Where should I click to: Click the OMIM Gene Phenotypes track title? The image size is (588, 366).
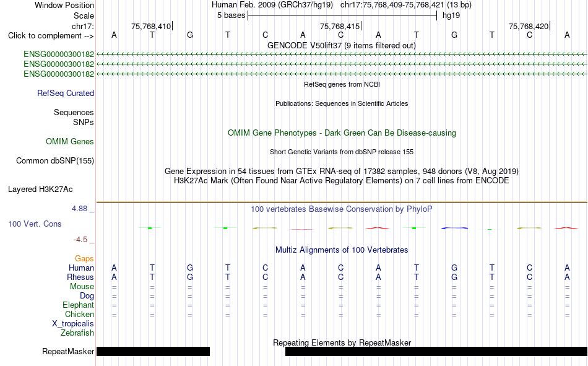point(342,133)
